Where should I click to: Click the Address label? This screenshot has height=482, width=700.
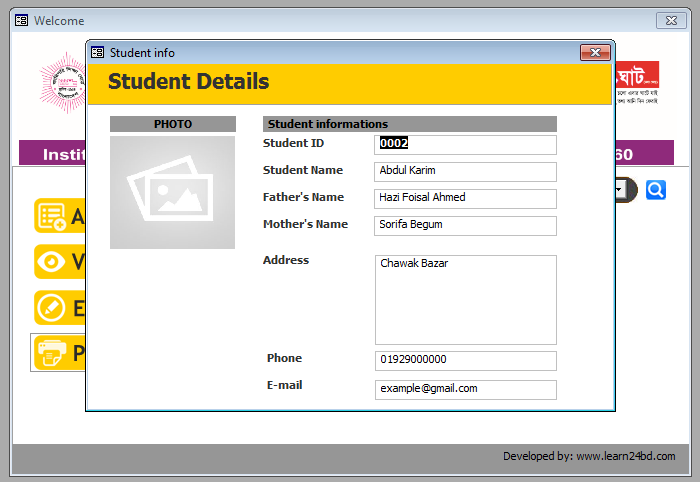click(x=286, y=260)
